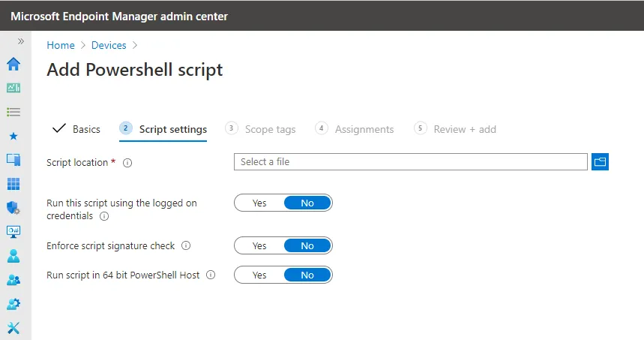Open All services list icon
Image resolution: width=644 pixels, height=340 pixels.
pyautogui.click(x=13, y=112)
